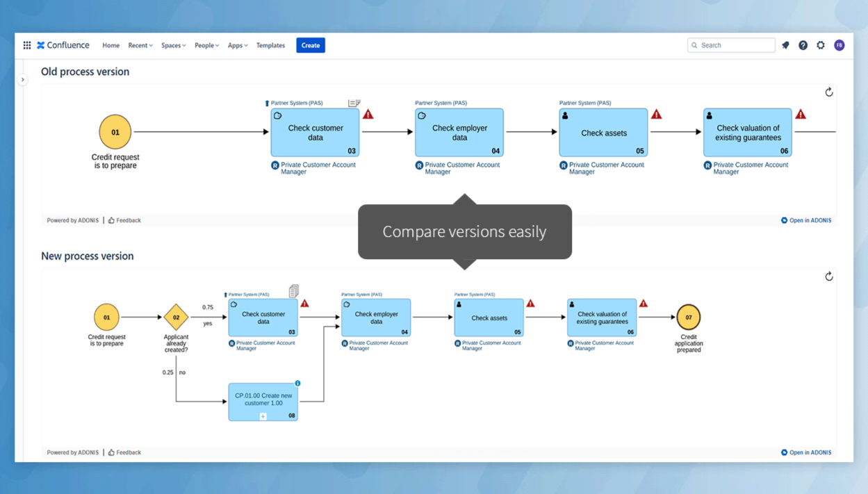Open the Recent dropdown menu

[x=140, y=45]
